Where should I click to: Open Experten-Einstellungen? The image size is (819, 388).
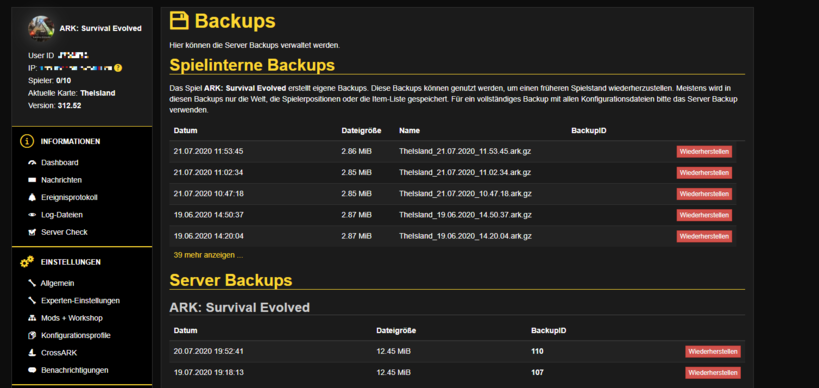tap(80, 301)
